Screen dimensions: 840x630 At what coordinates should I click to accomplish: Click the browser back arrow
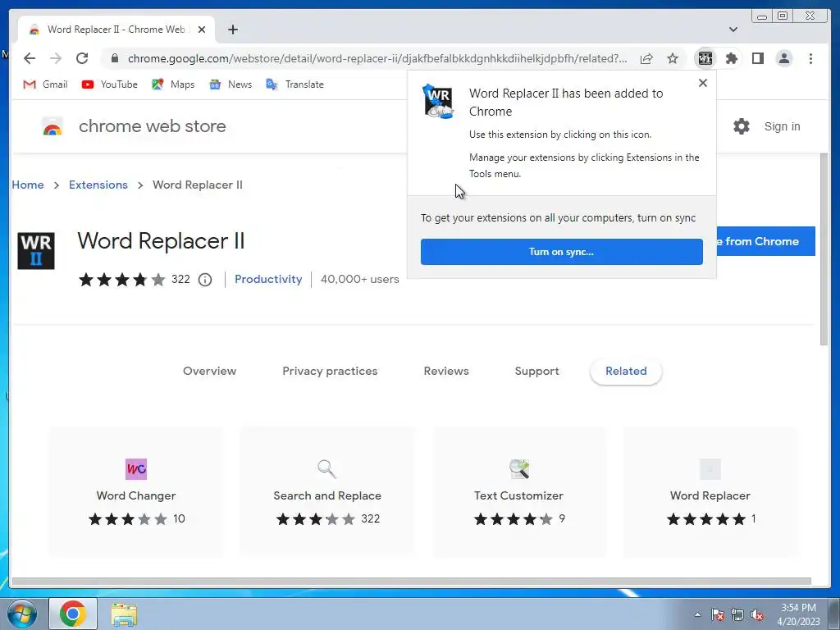pos(30,58)
